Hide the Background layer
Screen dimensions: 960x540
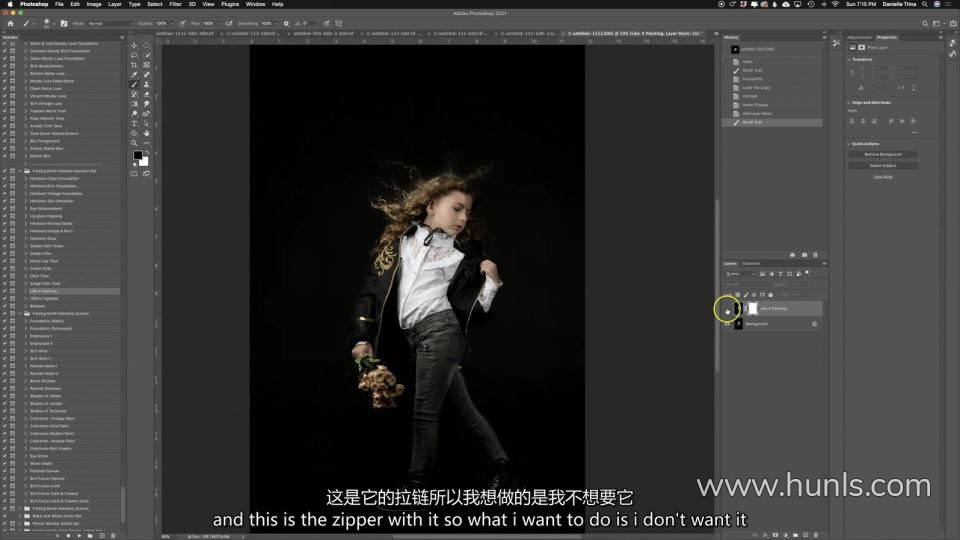727,324
